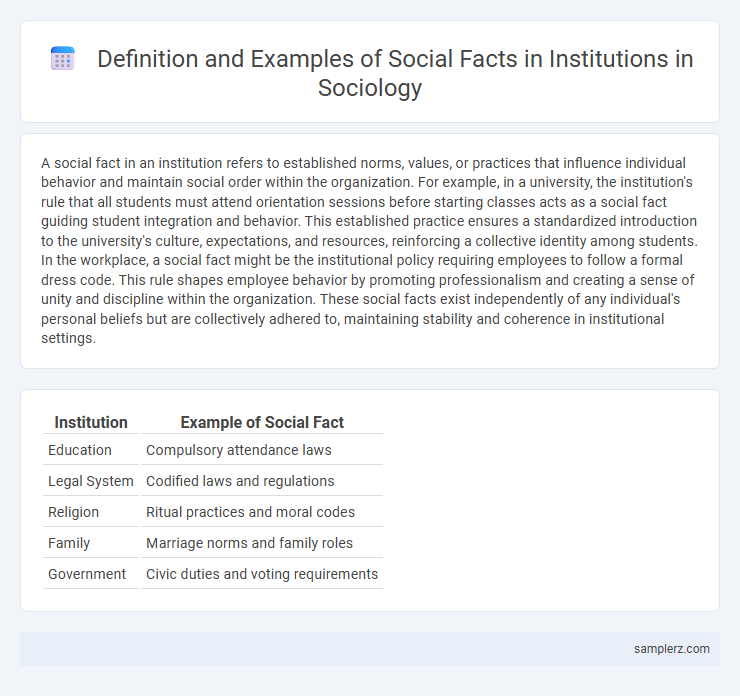Click Codified laws and regulations cell
Image resolution: width=740 pixels, height=696 pixels.
(x=262, y=481)
